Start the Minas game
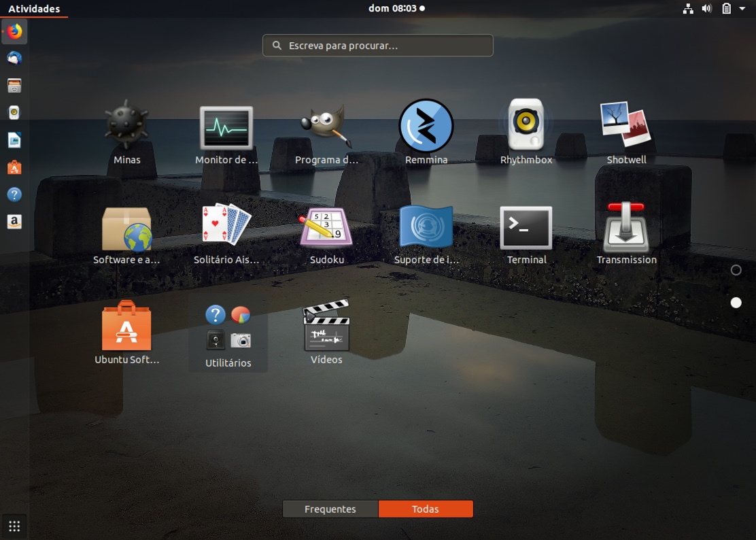The image size is (756, 540). (126, 126)
